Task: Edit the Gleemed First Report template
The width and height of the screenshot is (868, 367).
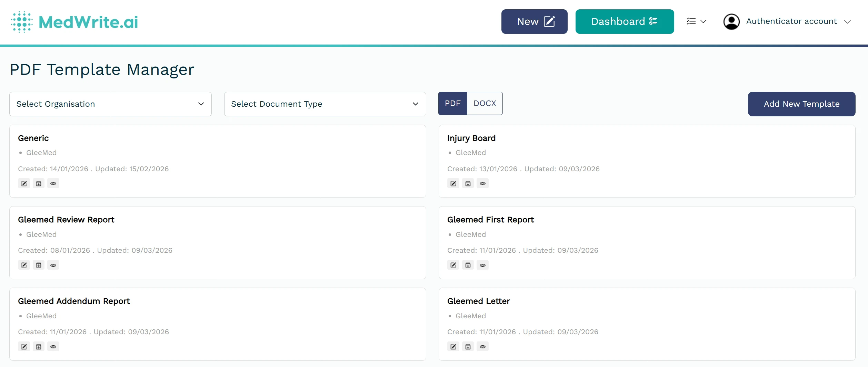Action: (453, 265)
